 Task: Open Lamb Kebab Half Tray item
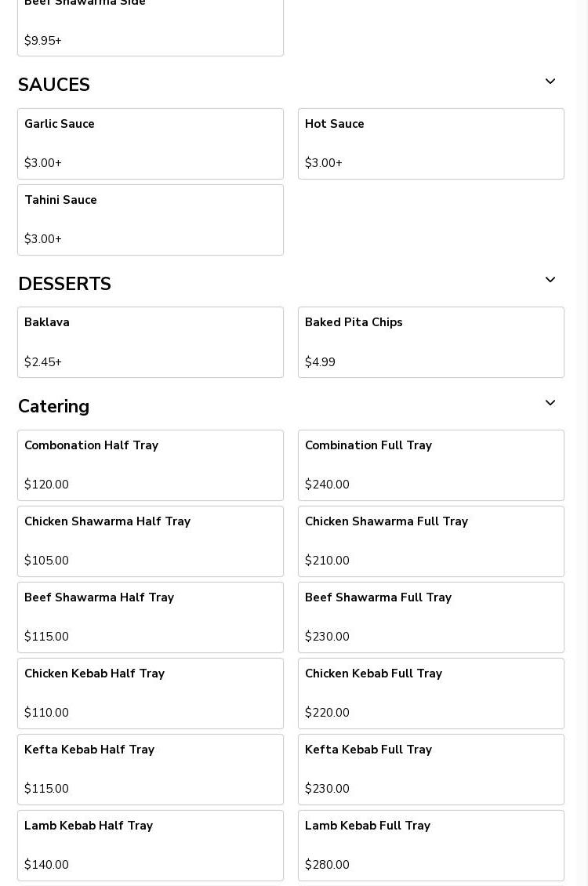pyautogui.click(x=151, y=845)
